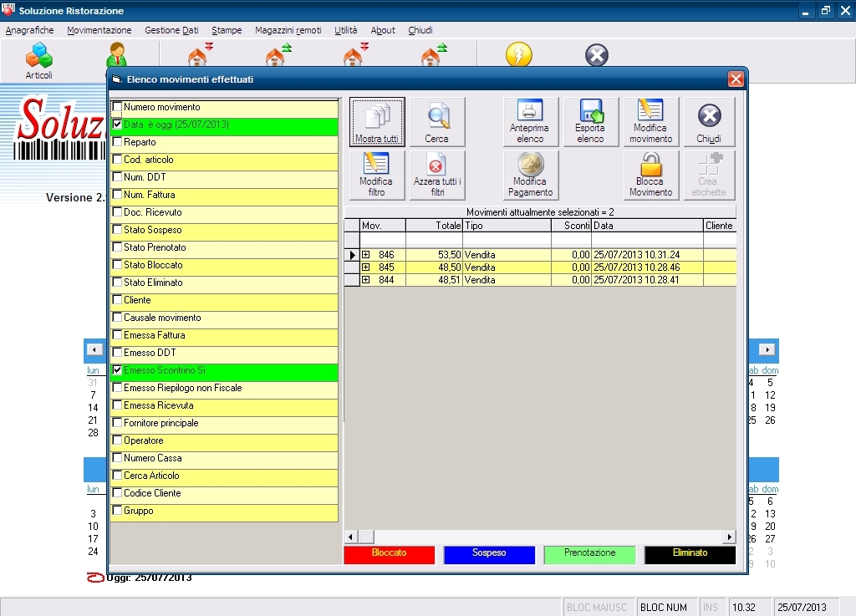Click the user person icon in main toolbar
Image resolution: width=856 pixels, height=616 pixels.
[117, 54]
